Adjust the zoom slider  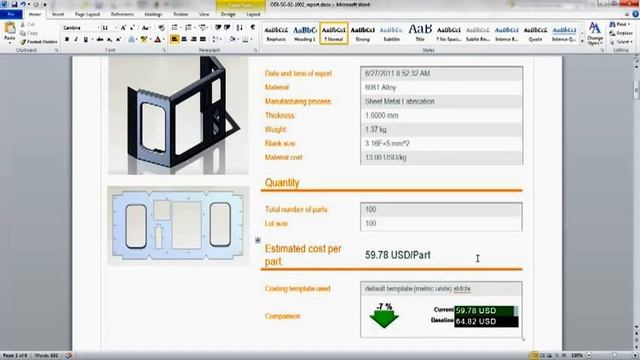(x=614, y=356)
